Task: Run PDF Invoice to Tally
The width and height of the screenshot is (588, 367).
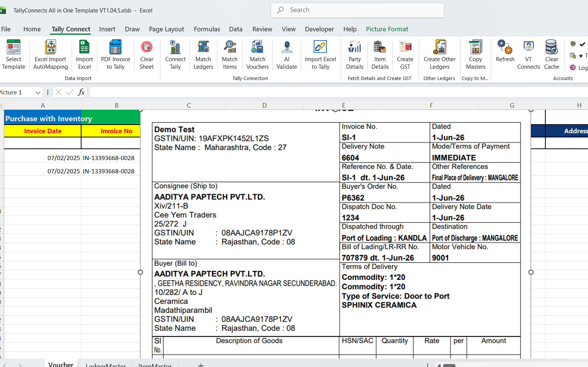Action: pyautogui.click(x=115, y=55)
